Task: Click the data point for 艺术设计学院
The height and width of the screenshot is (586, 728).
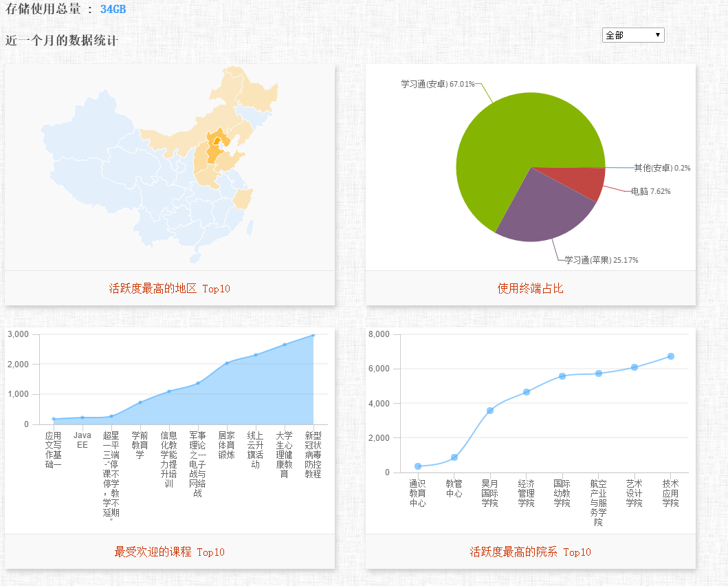Action: [x=635, y=367]
